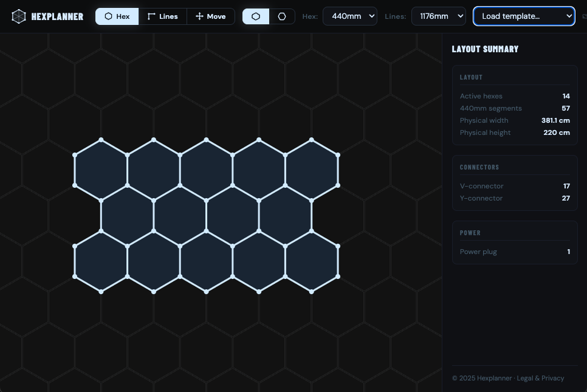This screenshot has height=392, width=587.
Task: Select the 440mm segments value 57
Action: tap(566, 108)
